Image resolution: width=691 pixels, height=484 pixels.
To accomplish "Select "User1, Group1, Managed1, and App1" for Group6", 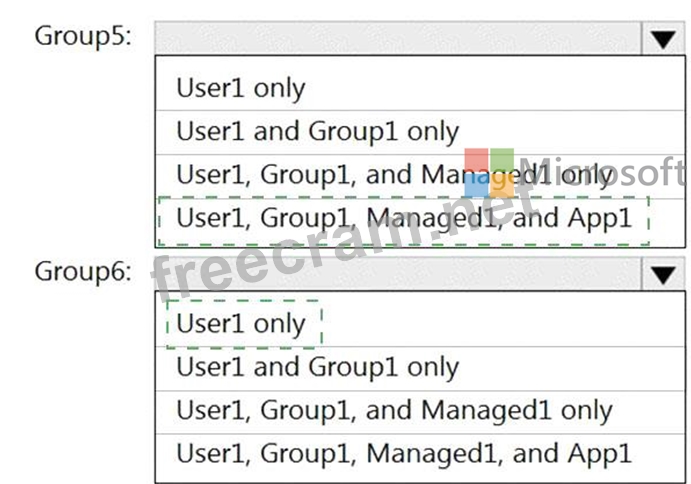I will pyautogui.click(x=404, y=454).
